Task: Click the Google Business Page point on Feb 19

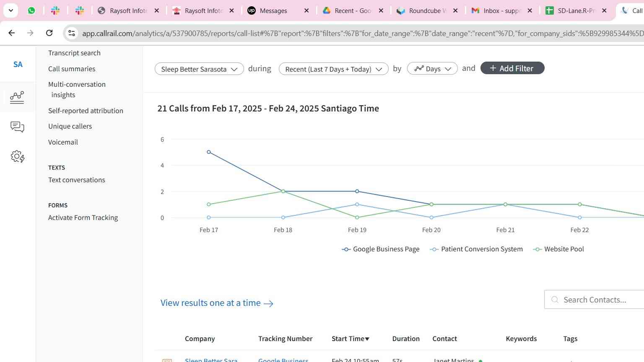Action: click(x=357, y=191)
